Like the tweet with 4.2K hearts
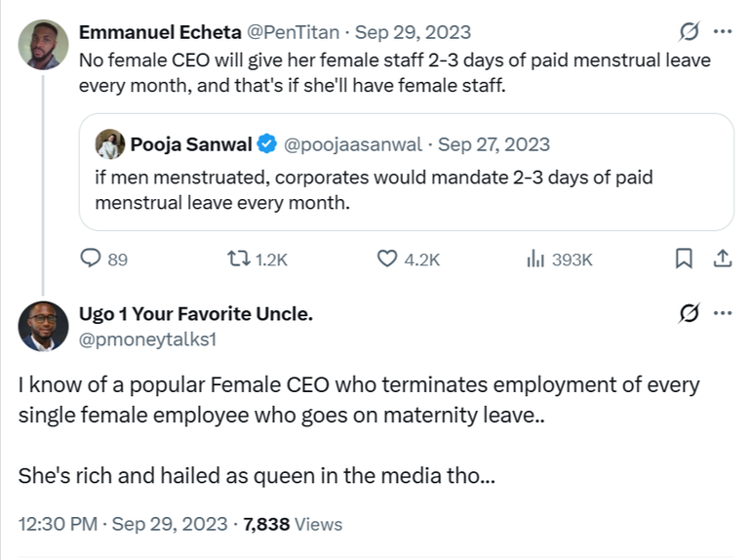Viewport: 751px width, 560px height. tap(387, 259)
